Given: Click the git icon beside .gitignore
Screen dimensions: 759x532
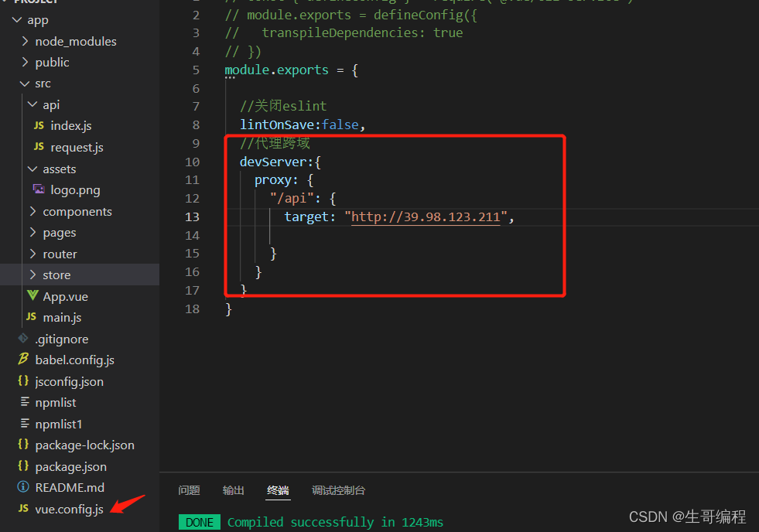Looking at the screenshot, I should click(x=23, y=339).
